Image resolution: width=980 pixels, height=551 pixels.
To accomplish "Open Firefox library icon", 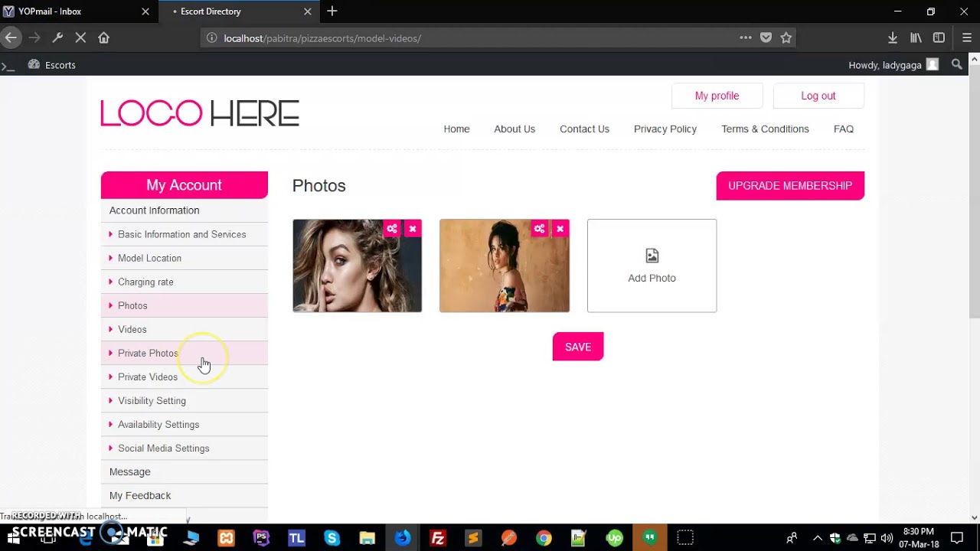I will pos(916,37).
